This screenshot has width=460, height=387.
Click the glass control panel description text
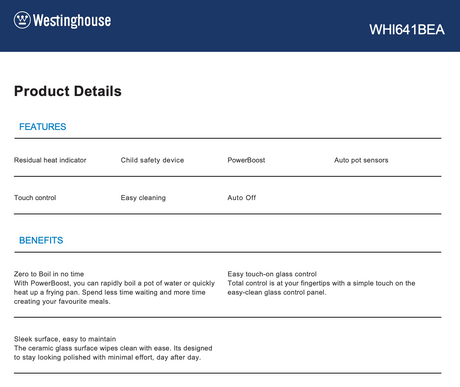coord(321,288)
